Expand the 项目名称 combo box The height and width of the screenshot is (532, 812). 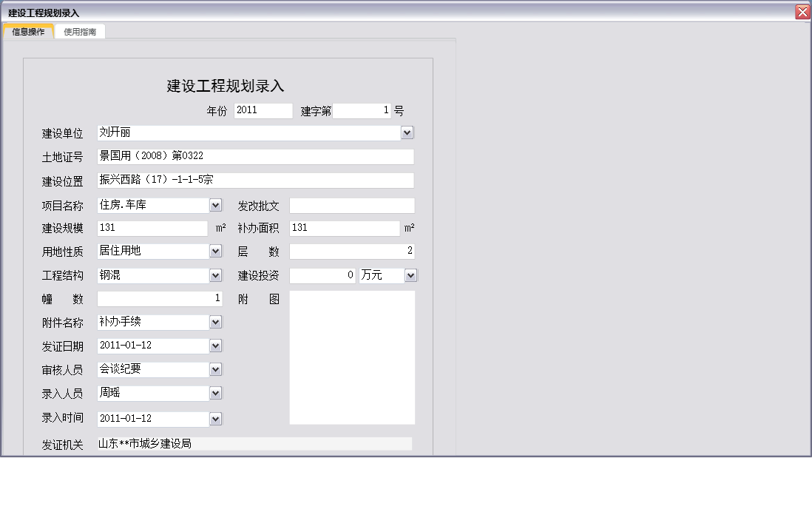pyautogui.click(x=214, y=204)
